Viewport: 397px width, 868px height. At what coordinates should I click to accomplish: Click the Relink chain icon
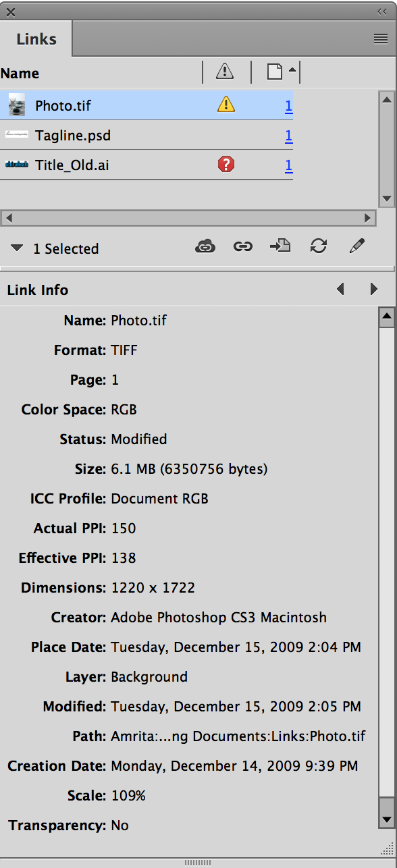coord(242,246)
